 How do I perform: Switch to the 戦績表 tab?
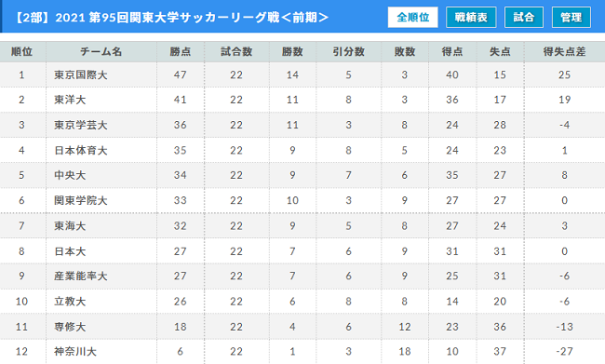coord(471,17)
